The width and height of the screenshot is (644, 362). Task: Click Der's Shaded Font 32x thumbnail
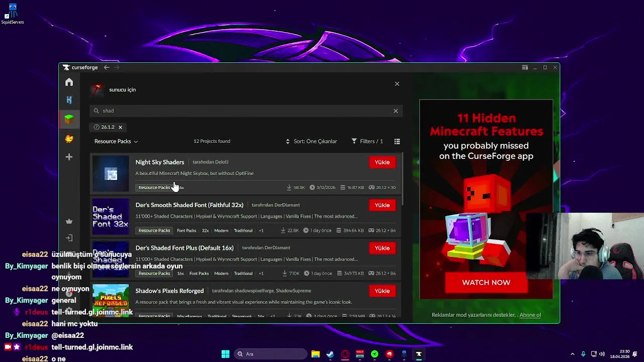pos(111,217)
